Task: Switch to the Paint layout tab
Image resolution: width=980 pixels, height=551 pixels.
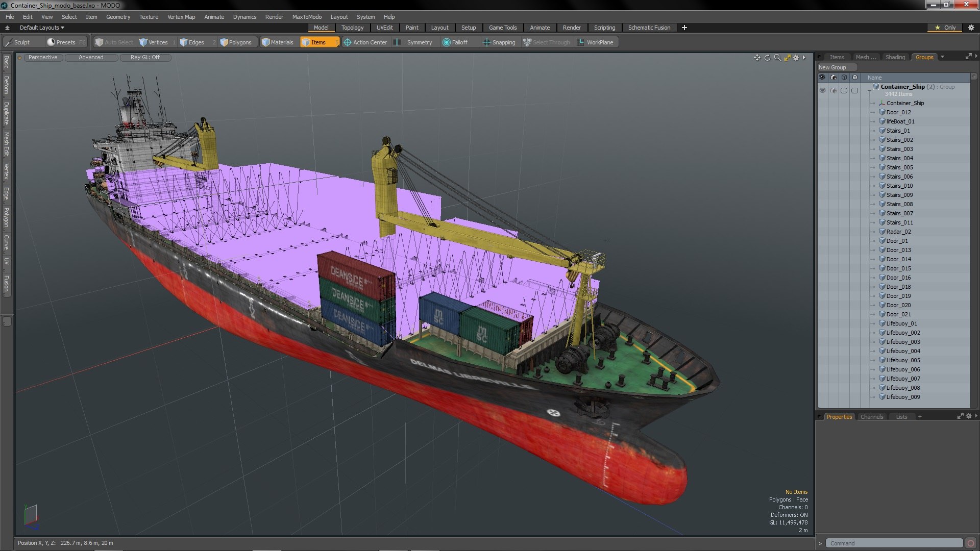Action: pos(412,28)
